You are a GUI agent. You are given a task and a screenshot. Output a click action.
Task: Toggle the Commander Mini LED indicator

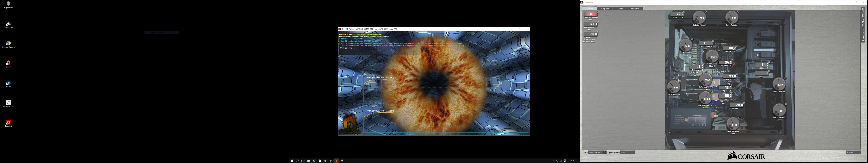[x=590, y=14]
